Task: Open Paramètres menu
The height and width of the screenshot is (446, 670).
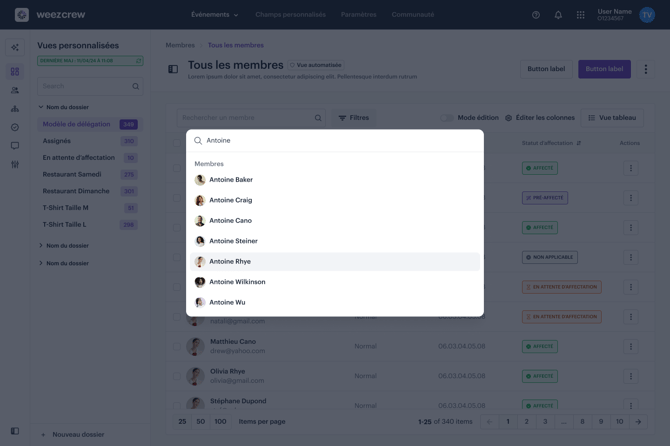Action: 359,15
